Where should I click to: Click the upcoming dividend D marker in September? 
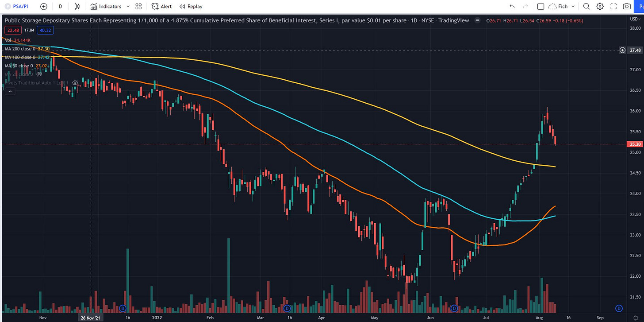coord(619,308)
